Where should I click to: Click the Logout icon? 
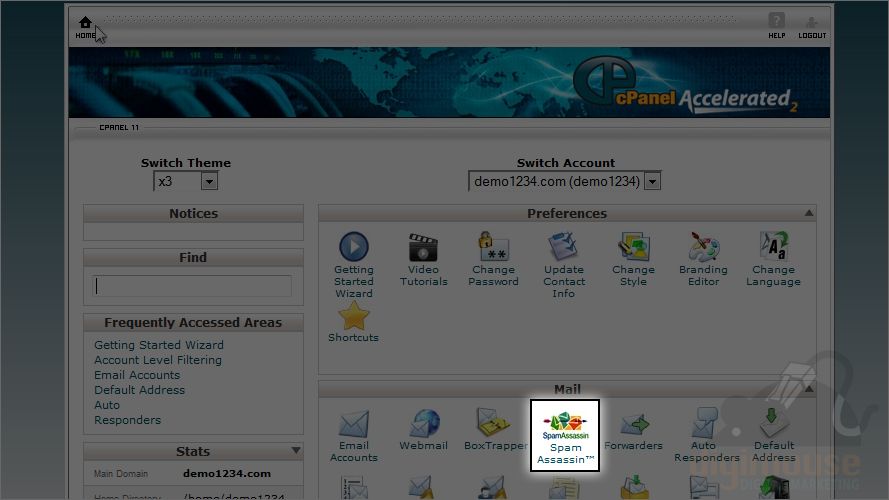[x=812, y=27]
